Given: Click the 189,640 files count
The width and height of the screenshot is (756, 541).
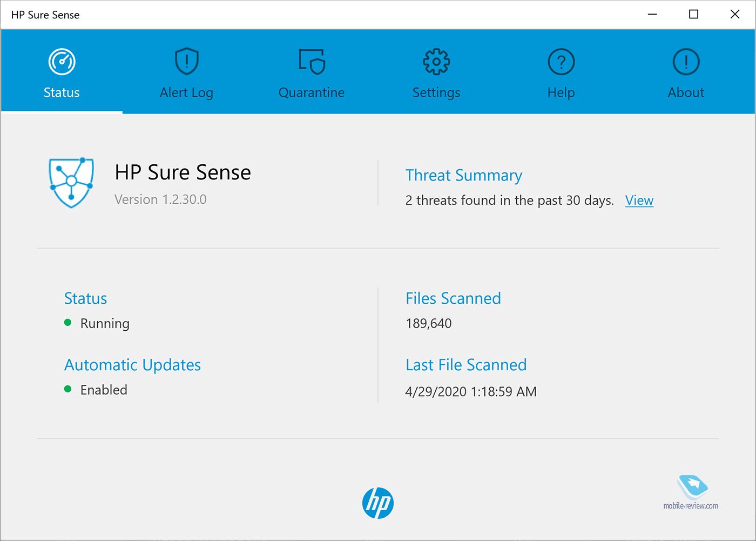Looking at the screenshot, I should coord(429,323).
